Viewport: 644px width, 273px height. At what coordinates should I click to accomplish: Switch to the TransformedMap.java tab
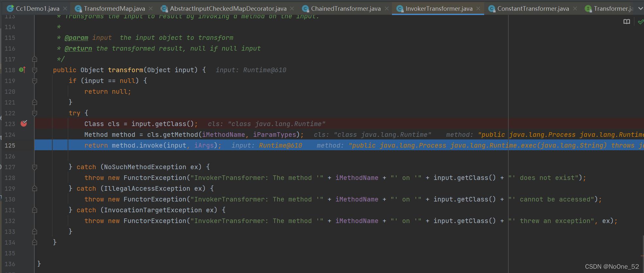[114, 8]
